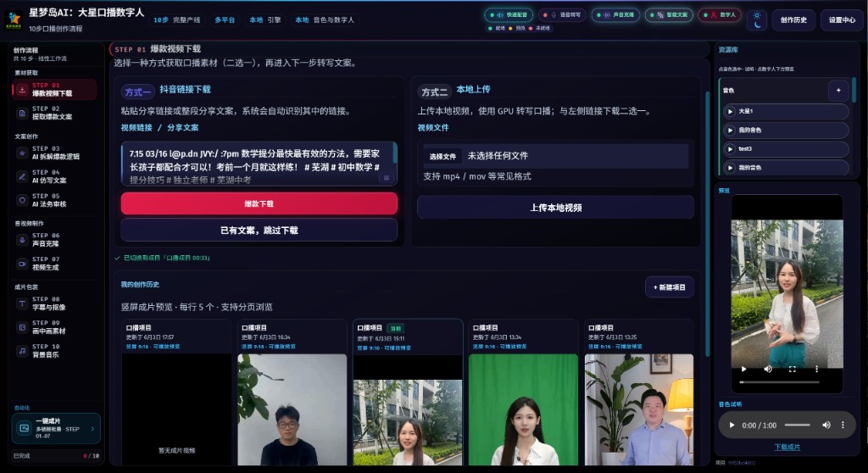Add a new voice with plus button
868x473 pixels.
[x=838, y=91]
